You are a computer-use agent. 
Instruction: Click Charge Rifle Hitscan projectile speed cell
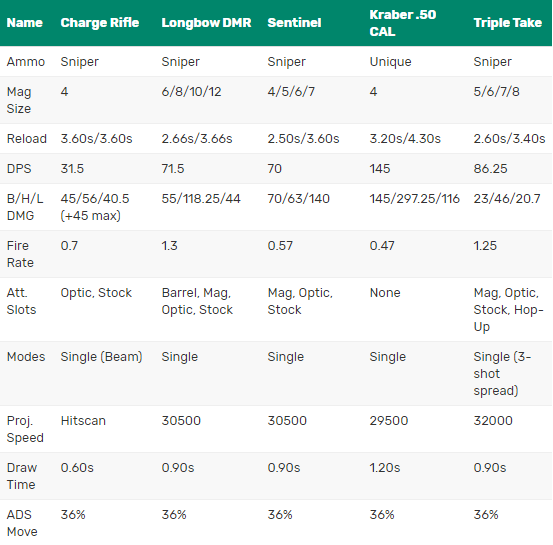tap(83, 420)
